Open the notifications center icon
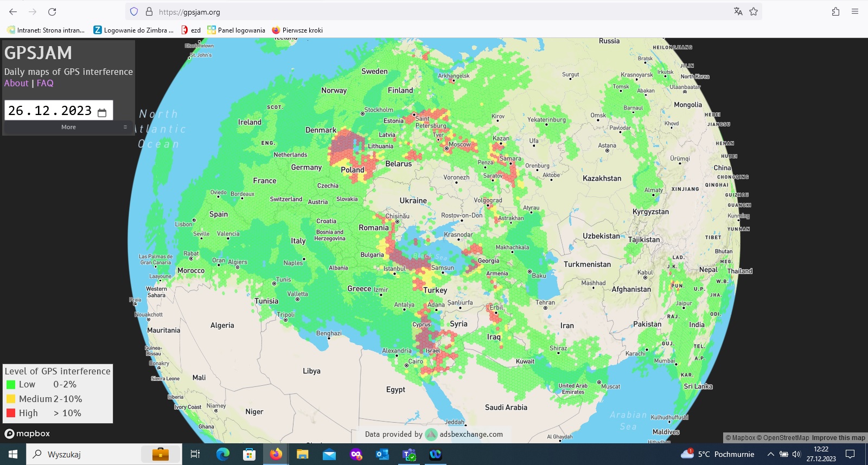 coord(850,454)
